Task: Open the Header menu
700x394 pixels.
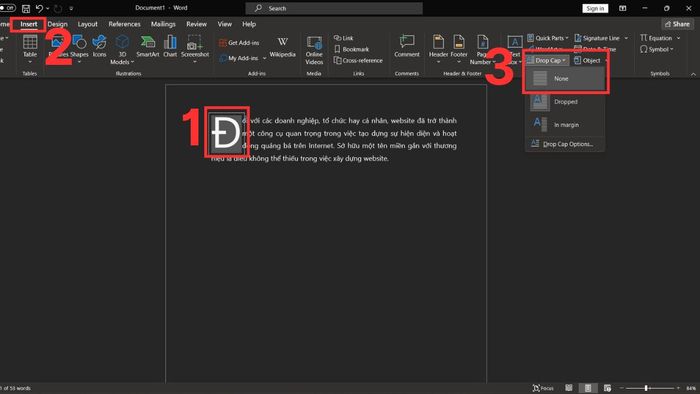Action: (438, 49)
